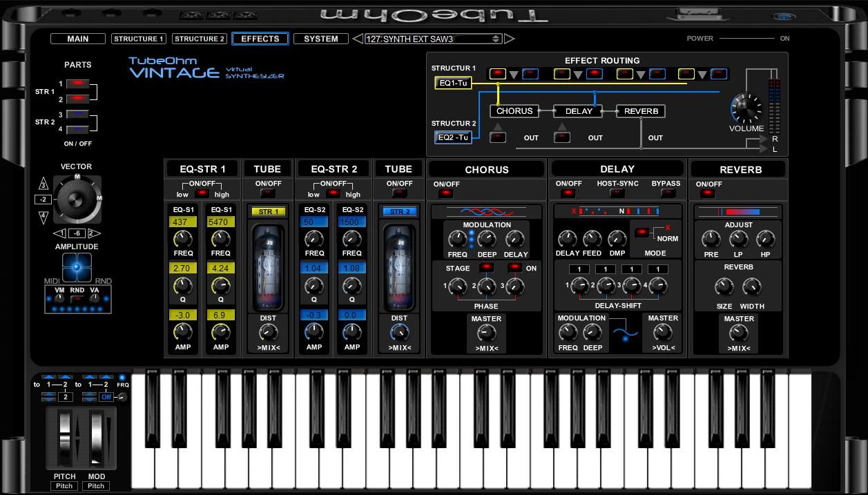Click the blue STR 2 tube label

pyautogui.click(x=399, y=212)
